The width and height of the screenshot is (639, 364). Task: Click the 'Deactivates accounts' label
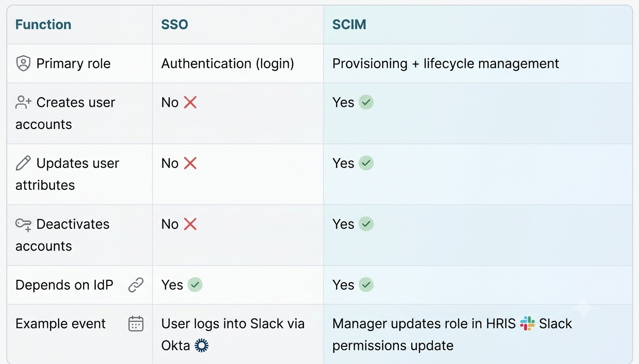pos(63,235)
